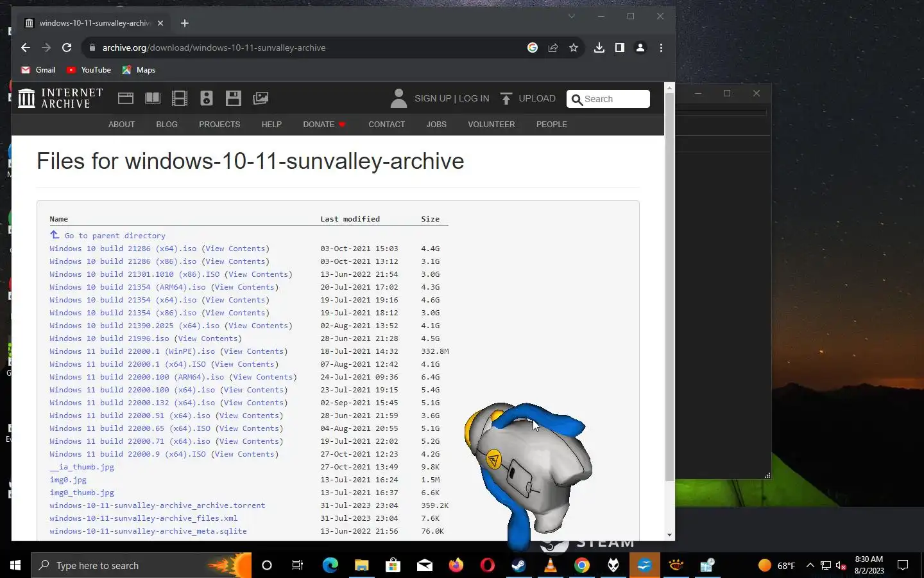
Task: Open img0.jpg file link
Action: [68, 480]
